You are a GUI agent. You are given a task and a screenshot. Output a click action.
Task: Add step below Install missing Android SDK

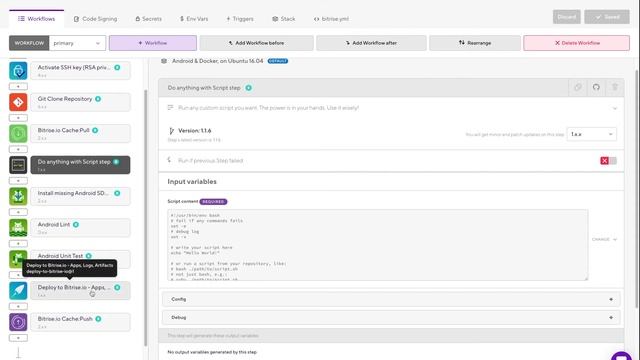coord(18,212)
